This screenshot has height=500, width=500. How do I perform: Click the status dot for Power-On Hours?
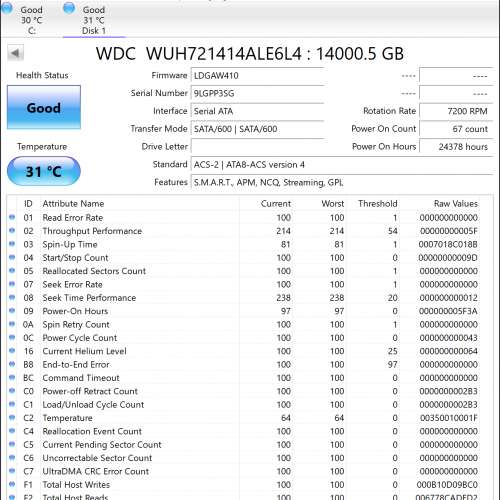[12, 311]
